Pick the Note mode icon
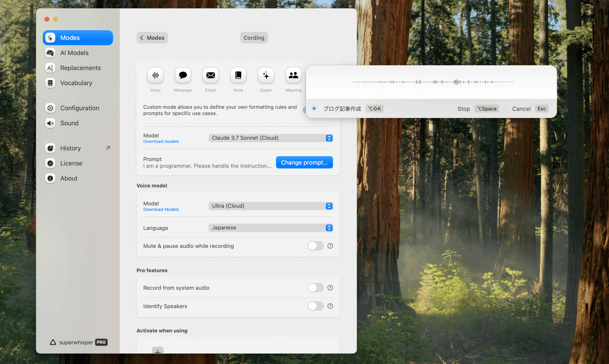 (x=238, y=75)
